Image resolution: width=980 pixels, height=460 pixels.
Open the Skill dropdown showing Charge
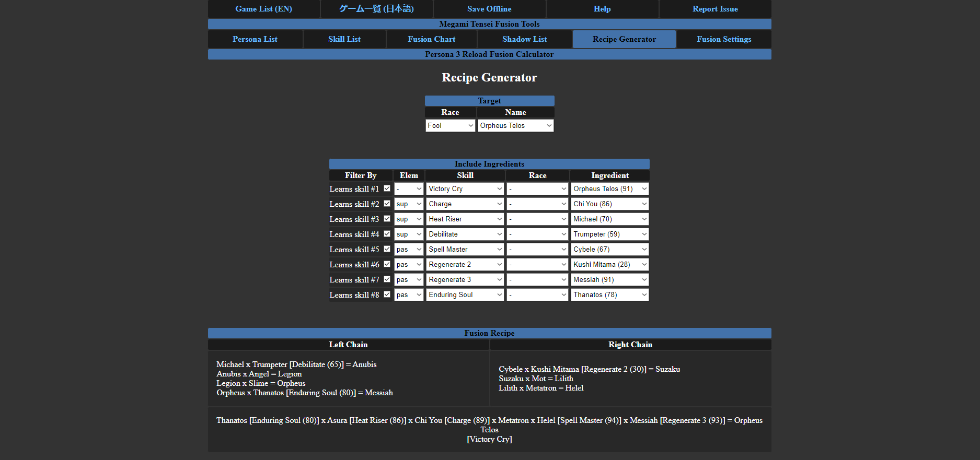pos(465,204)
